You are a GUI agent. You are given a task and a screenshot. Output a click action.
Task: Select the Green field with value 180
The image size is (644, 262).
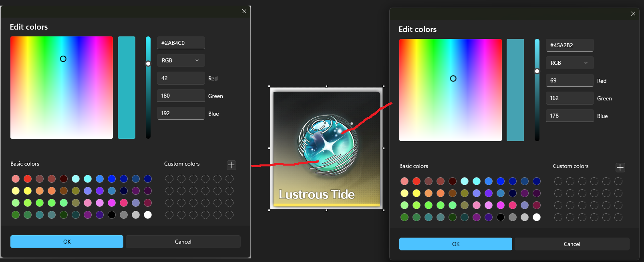pos(181,96)
